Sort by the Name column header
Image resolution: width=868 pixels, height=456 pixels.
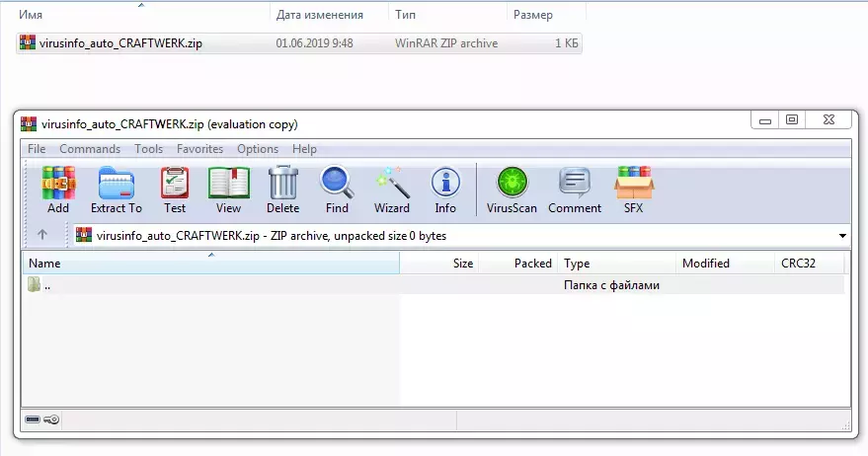pyautogui.click(x=211, y=263)
